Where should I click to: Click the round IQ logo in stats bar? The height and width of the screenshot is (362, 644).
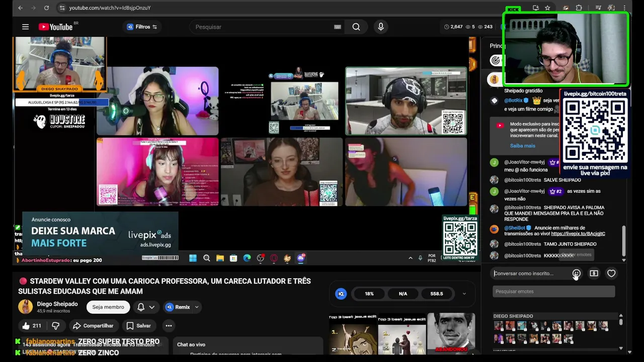click(341, 294)
